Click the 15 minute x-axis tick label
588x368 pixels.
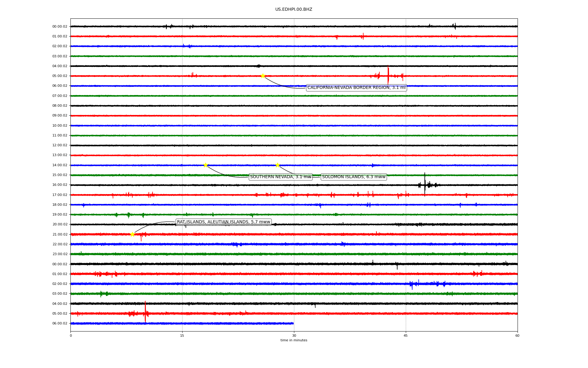click(182, 335)
